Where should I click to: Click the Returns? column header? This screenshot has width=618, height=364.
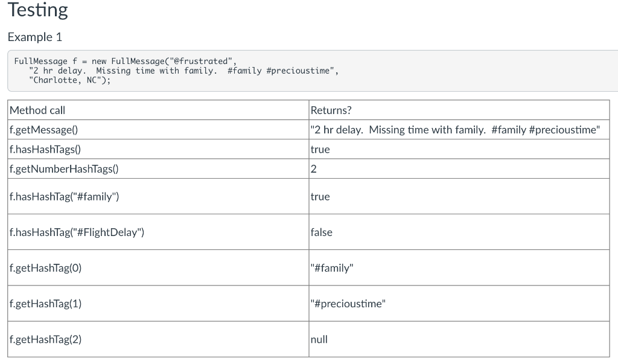coord(459,110)
